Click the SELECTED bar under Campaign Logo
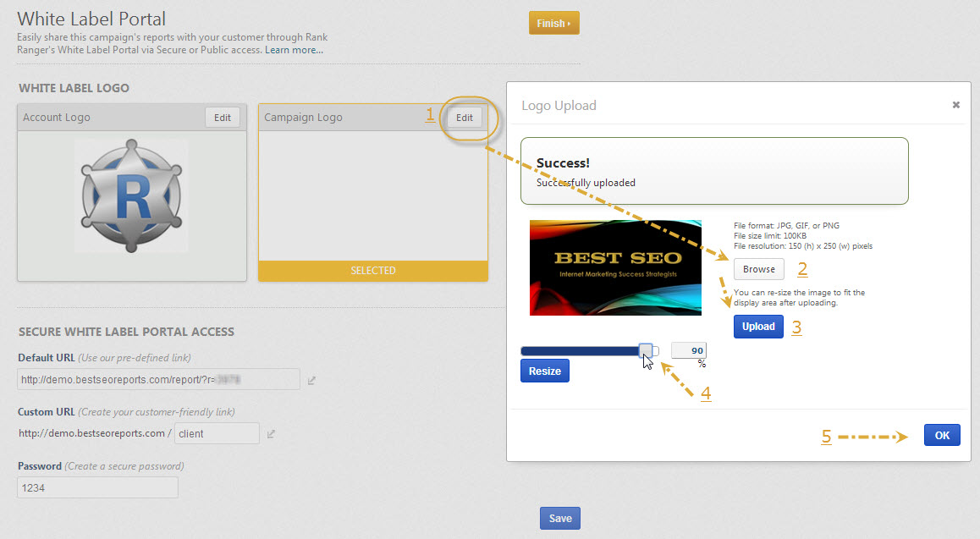980x539 pixels. point(373,271)
